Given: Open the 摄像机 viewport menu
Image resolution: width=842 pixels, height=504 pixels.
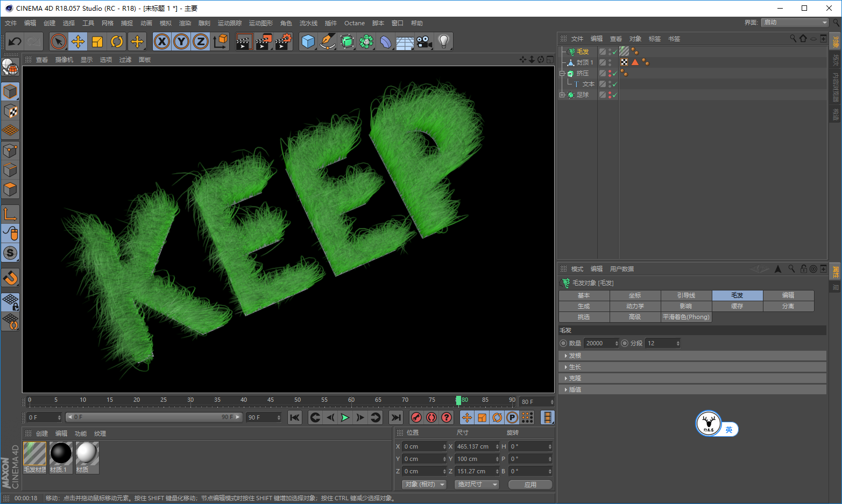Looking at the screenshot, I should click(64, 60).
